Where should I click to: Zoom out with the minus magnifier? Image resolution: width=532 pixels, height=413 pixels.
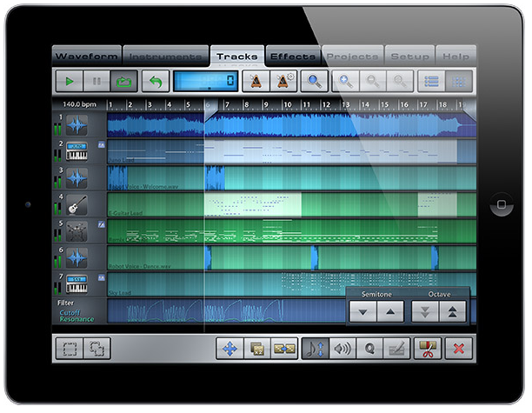(x=373, y=81)
